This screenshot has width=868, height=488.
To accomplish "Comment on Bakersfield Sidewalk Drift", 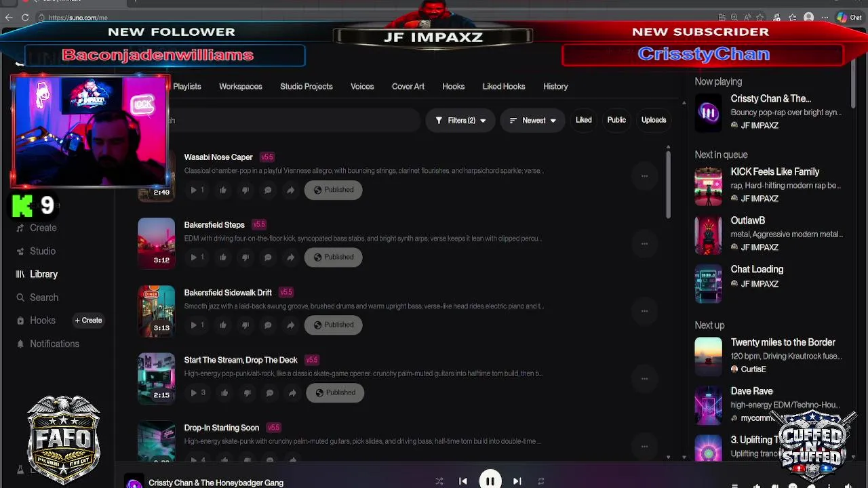I will (x=268, y=325).
